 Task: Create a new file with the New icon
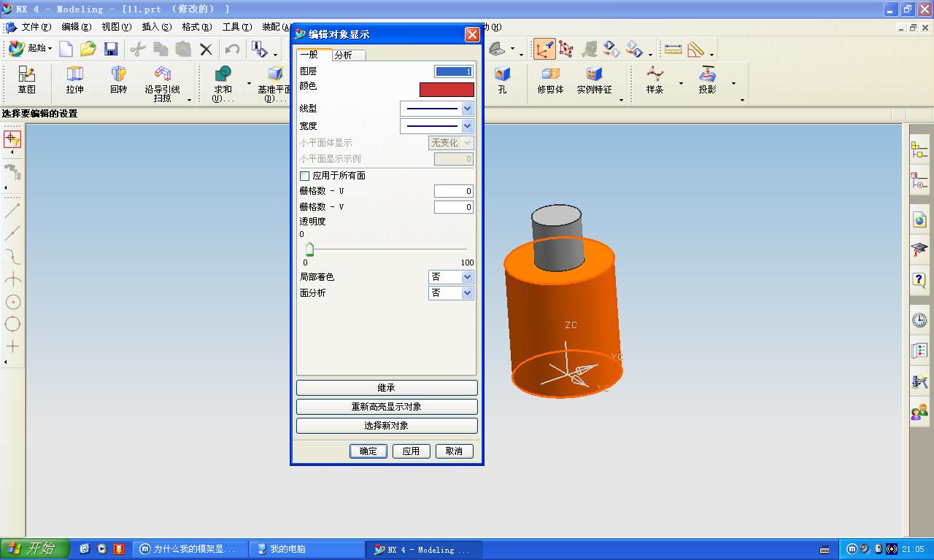point(66,49)
